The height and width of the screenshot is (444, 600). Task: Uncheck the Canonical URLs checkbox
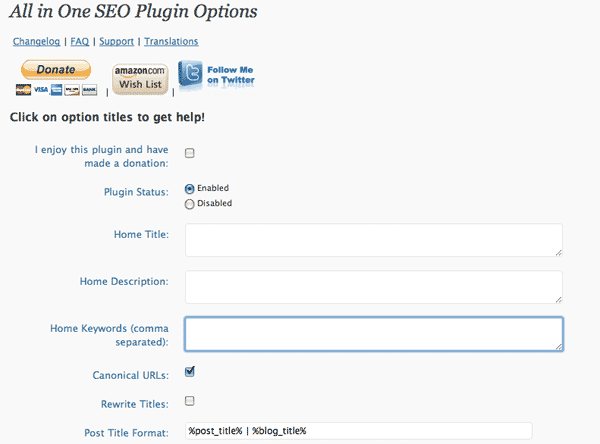(x=190, y=372)
